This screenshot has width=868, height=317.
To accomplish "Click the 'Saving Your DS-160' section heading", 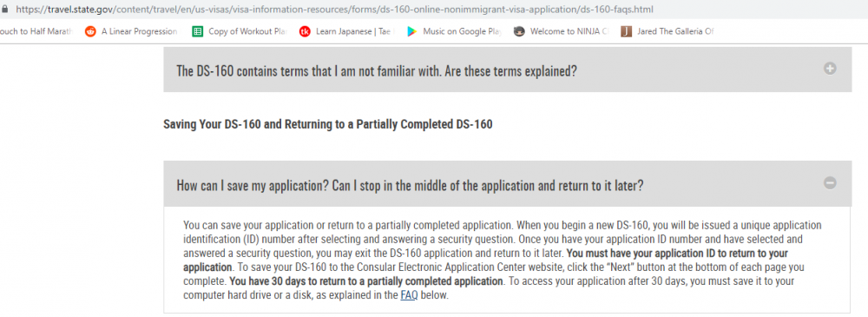I will [328, 124].
